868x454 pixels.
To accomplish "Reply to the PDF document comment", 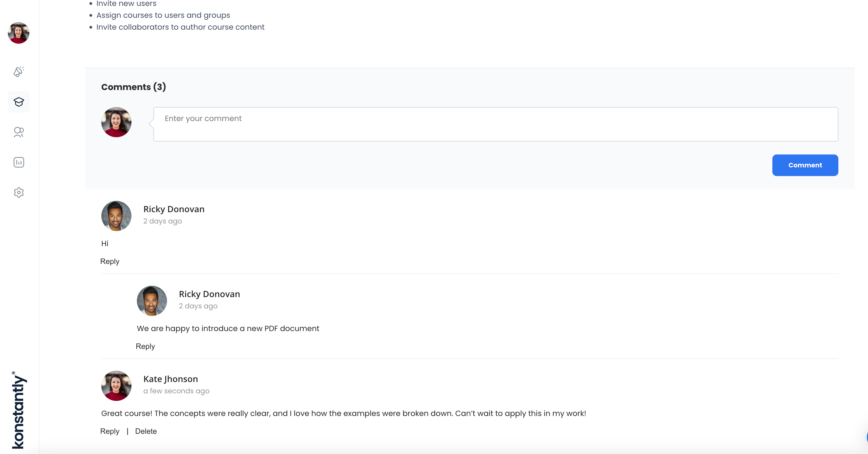I will (145, 346).
